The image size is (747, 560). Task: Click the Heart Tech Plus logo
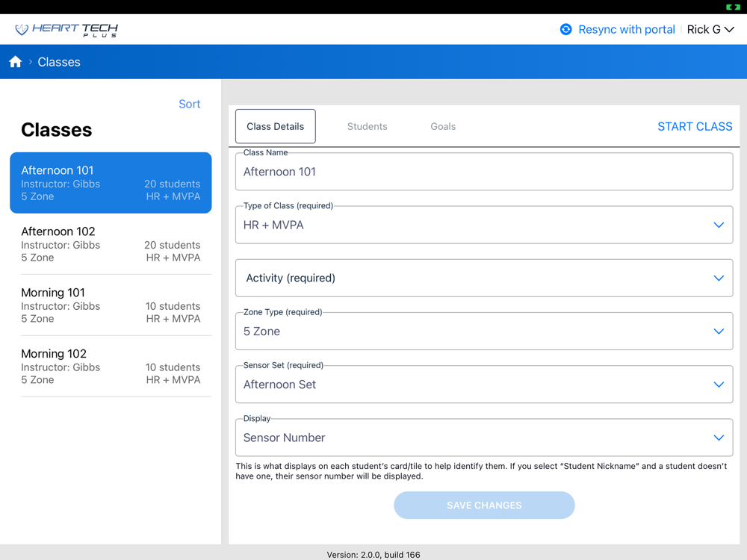[66, 30]
